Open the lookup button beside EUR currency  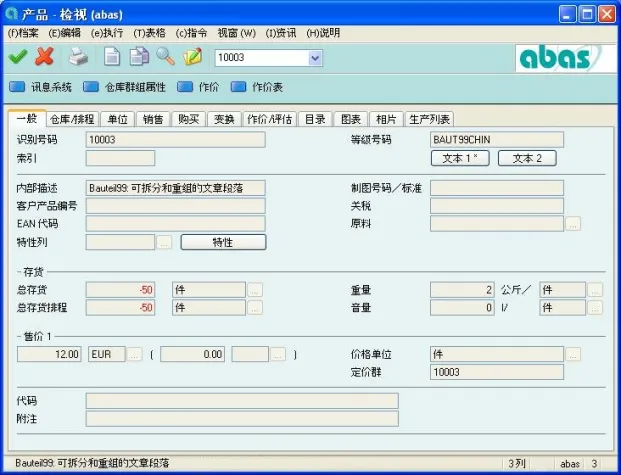click(134, 354)
